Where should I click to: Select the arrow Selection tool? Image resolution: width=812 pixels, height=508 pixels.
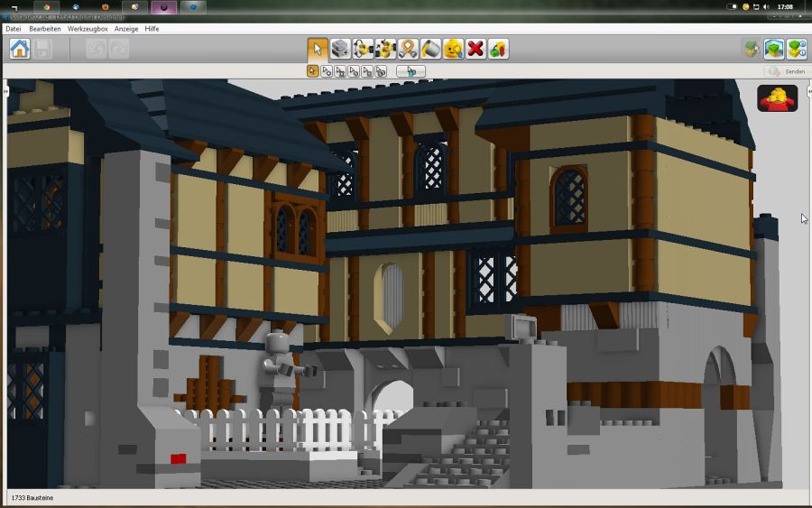(318, 49)
